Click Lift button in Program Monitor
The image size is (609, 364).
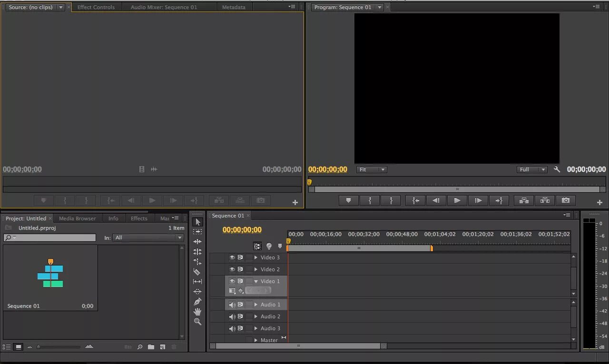524,201
